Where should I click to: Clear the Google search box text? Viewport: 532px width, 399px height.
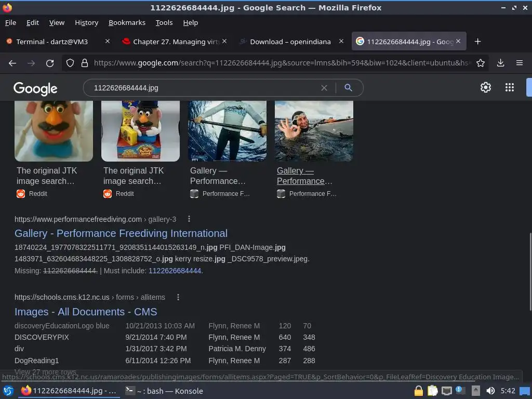pos(324,88)
